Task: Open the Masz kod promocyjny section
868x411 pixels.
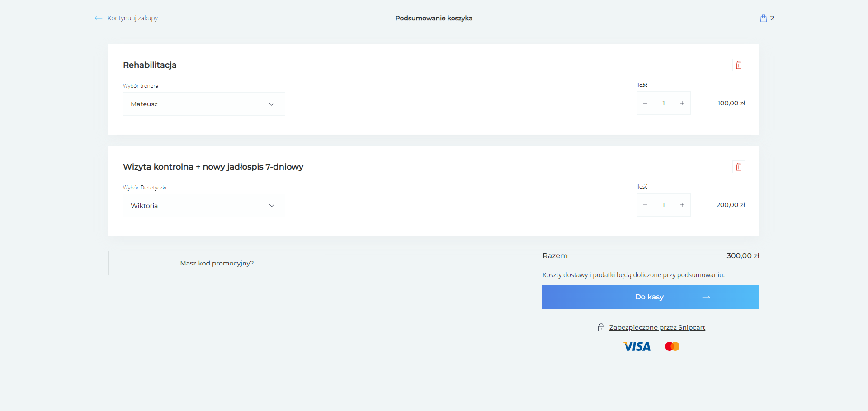Action: (x=217, y=263)
